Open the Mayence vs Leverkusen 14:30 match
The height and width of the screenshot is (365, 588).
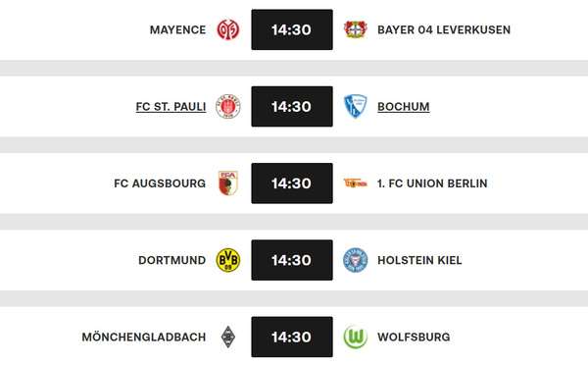(x=292, y=29)
